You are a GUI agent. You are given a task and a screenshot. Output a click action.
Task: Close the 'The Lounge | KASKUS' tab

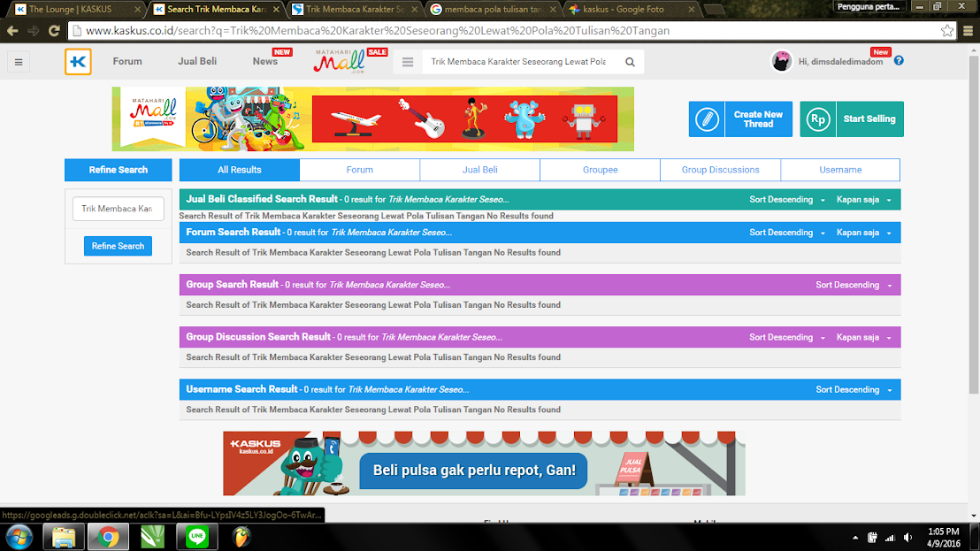click(137, 10)
